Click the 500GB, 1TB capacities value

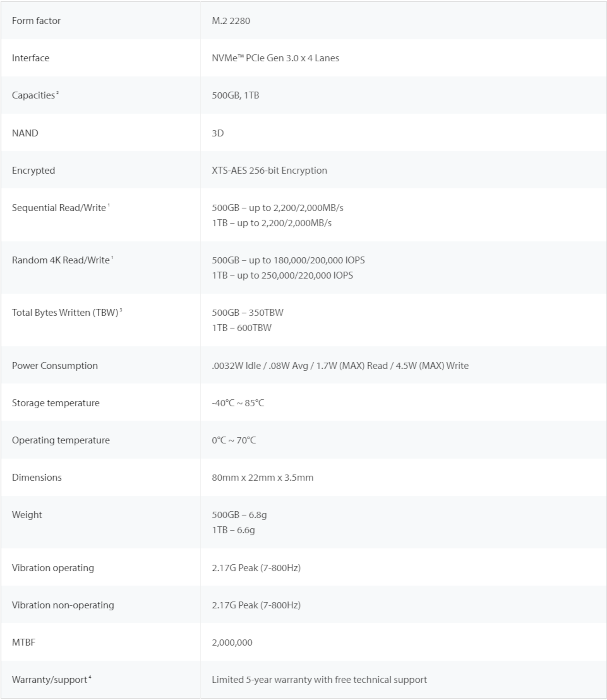click(237, 95)
